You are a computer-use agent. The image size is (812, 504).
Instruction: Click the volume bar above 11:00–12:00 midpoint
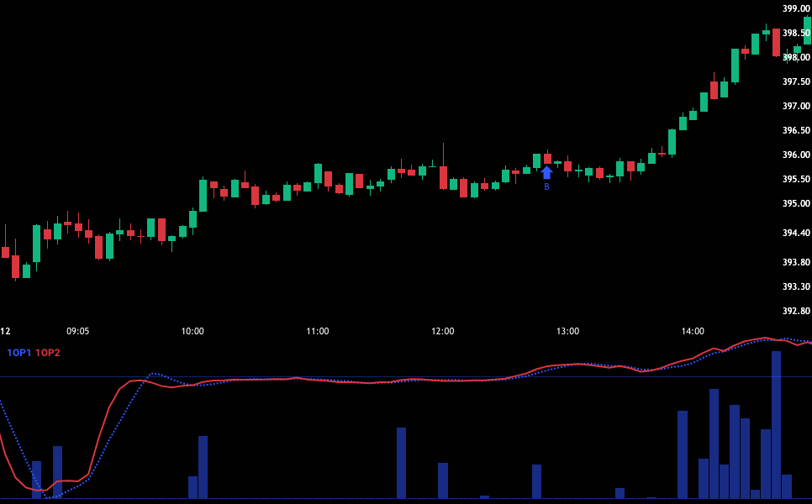401,462
